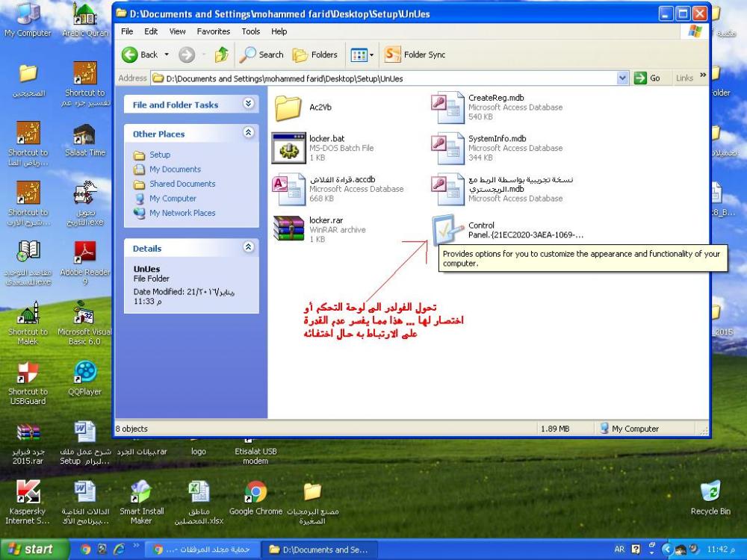Open the Windows Start menu
The image size is (747, 560).
click(34, 549)
